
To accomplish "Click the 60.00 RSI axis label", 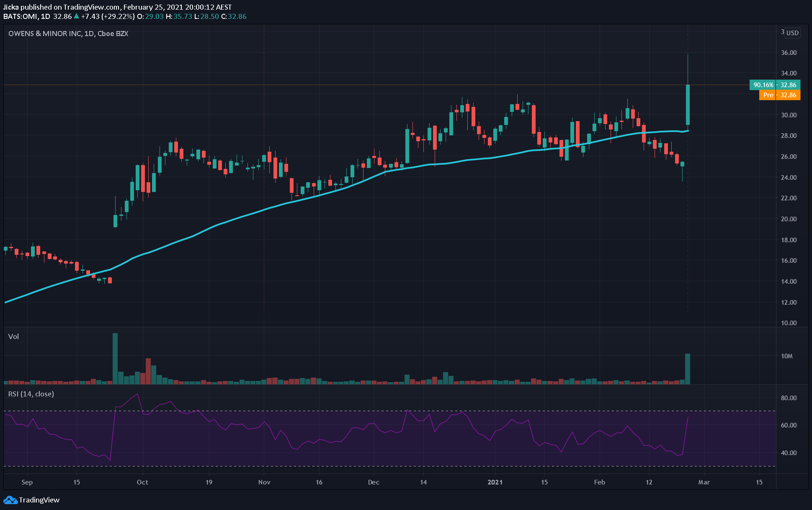I will coord(789,425).
